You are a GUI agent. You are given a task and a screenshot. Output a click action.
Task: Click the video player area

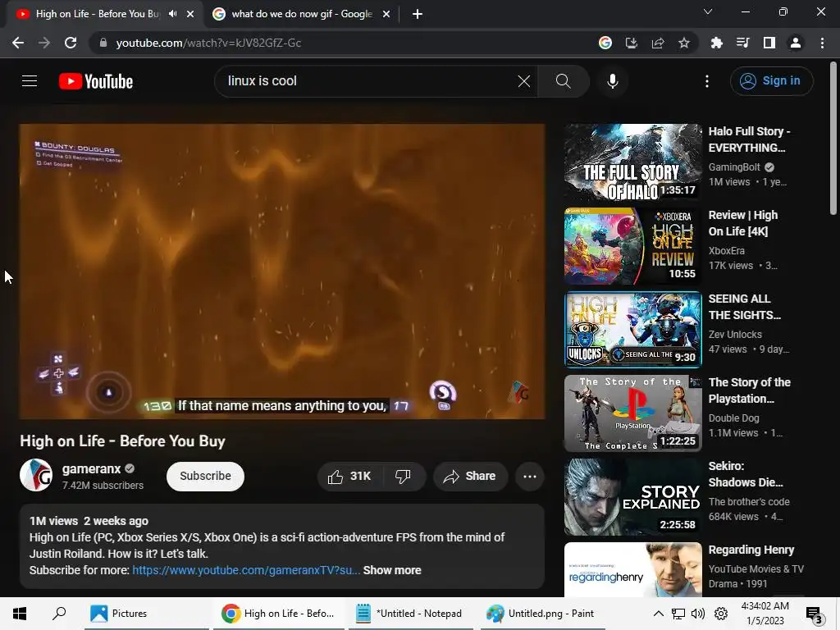coord(282,271)
